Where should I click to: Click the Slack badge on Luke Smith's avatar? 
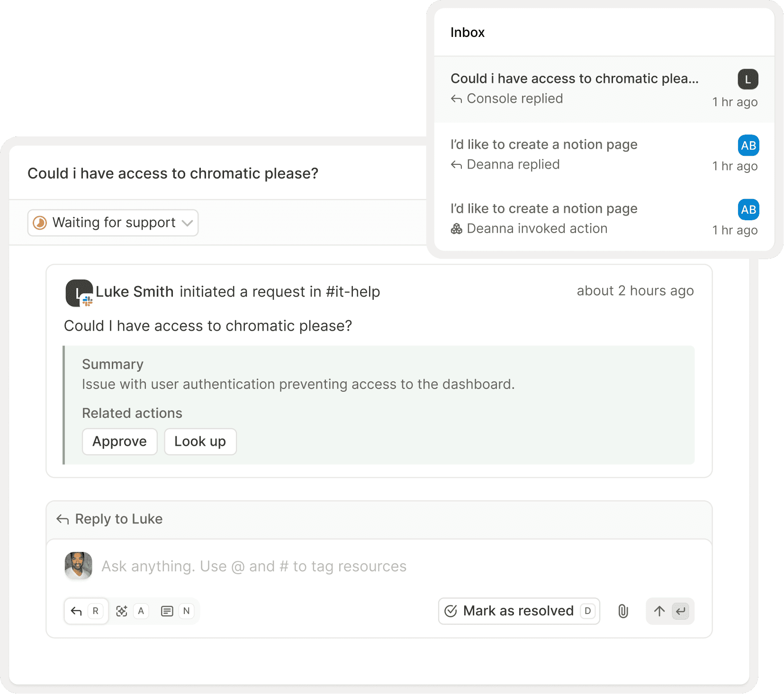pos(88,300)
